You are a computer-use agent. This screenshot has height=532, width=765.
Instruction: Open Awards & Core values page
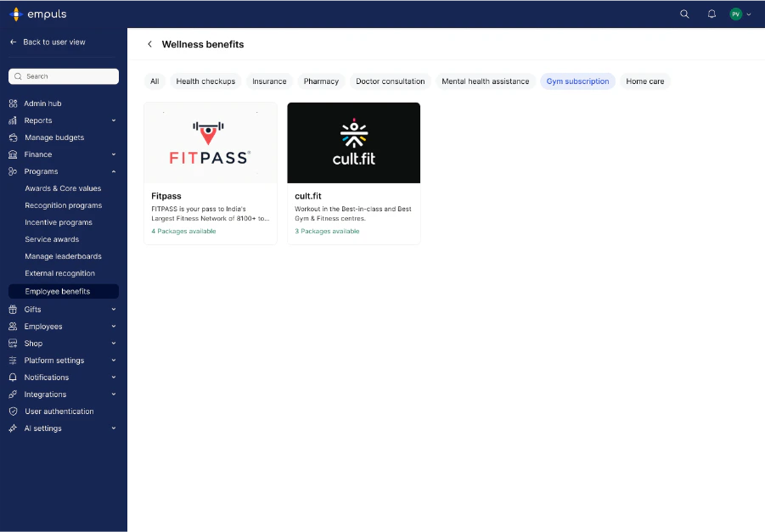click(63, 188)
